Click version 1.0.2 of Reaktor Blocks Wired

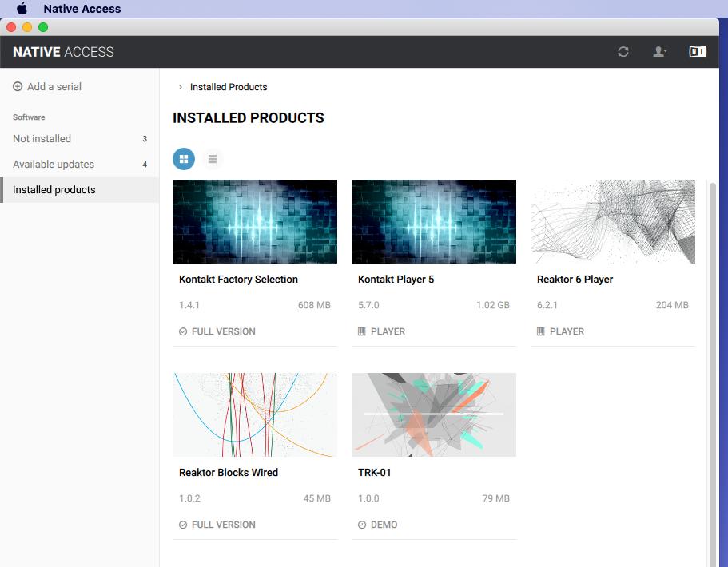(189, 498)
